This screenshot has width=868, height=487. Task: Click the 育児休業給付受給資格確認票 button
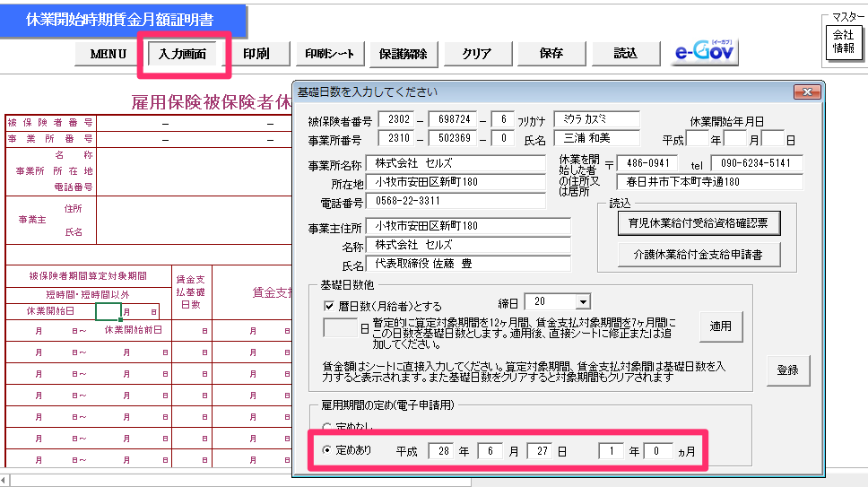(x=699, y=223)
